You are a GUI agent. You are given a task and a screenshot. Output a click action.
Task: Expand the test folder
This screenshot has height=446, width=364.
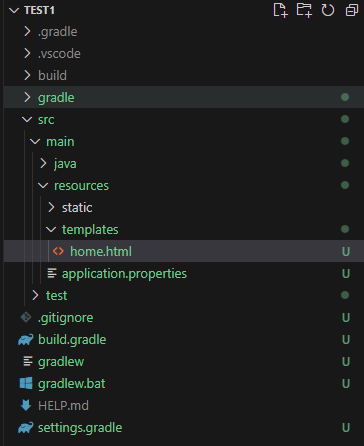[35, 295]
